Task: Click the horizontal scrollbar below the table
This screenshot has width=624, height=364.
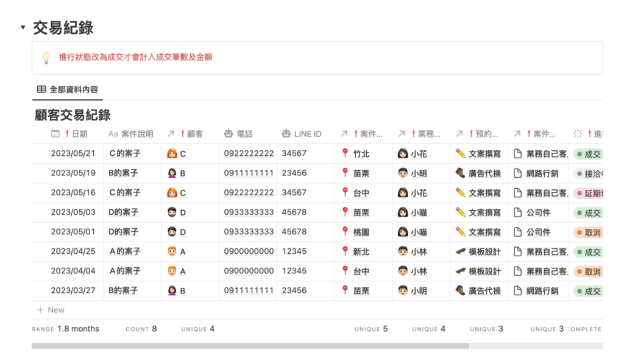Action: [250, 346]
